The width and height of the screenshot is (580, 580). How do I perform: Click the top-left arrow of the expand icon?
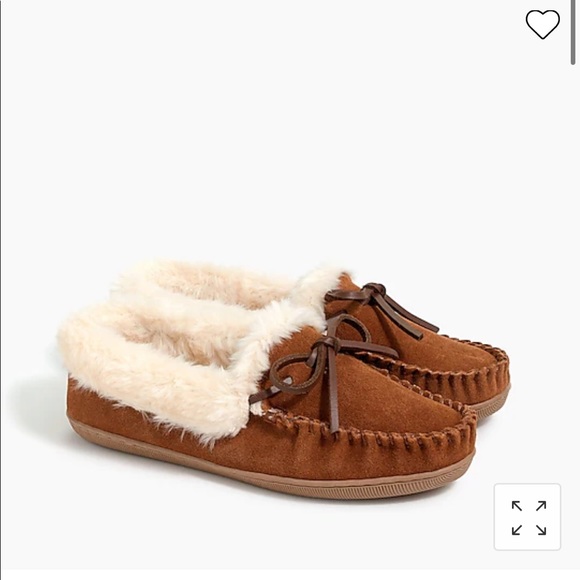coord(517,506)
